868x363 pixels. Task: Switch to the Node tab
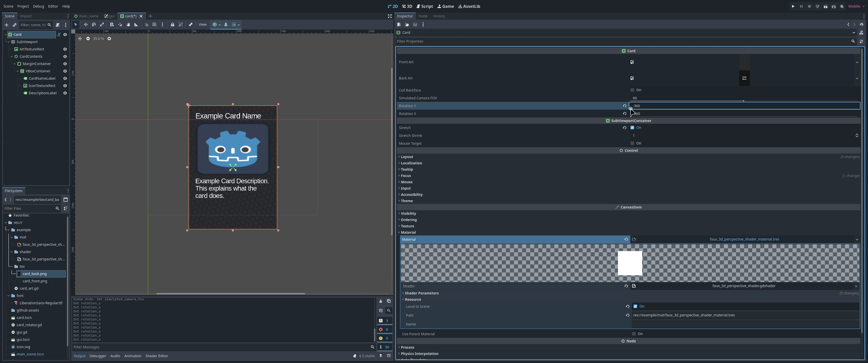[x=423, y=16]
